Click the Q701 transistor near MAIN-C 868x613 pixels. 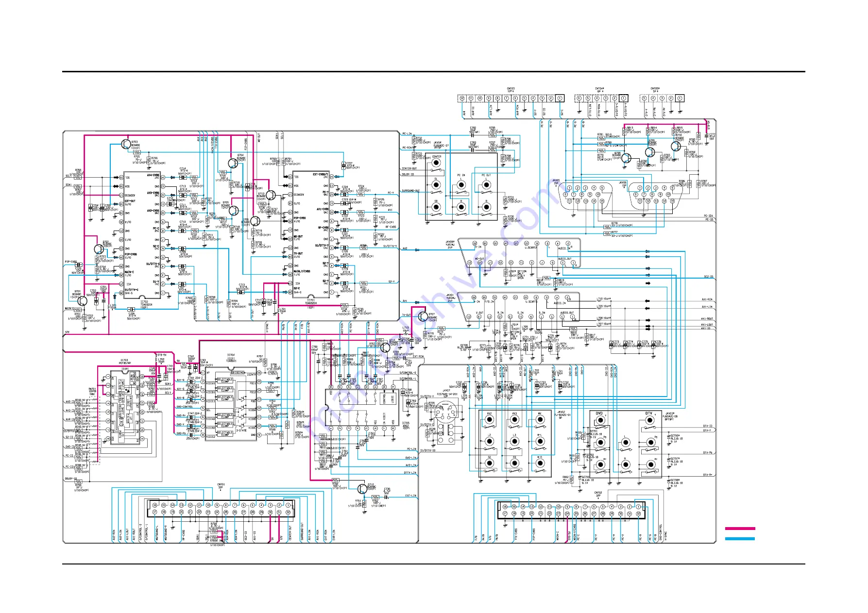82,301
